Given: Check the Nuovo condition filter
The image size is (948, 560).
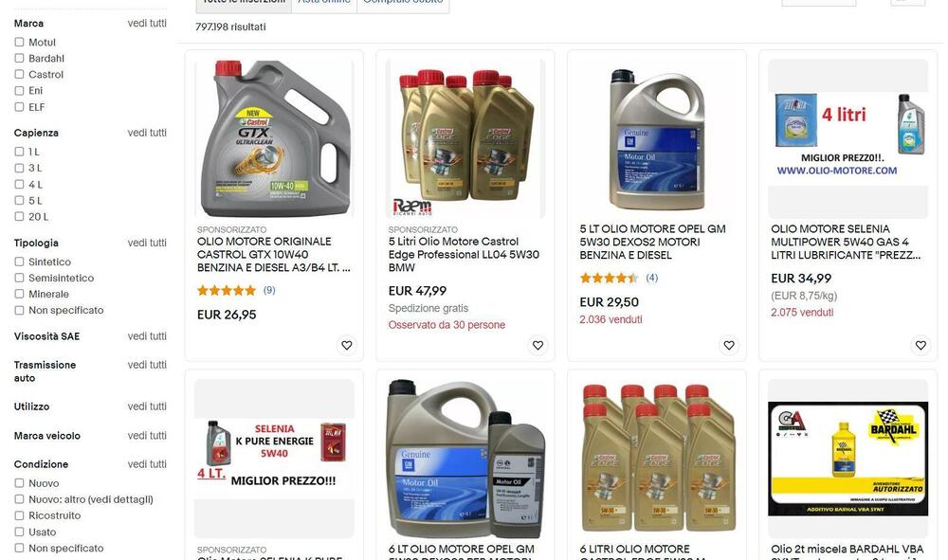Looking at the screenshot, I should 19,483.
